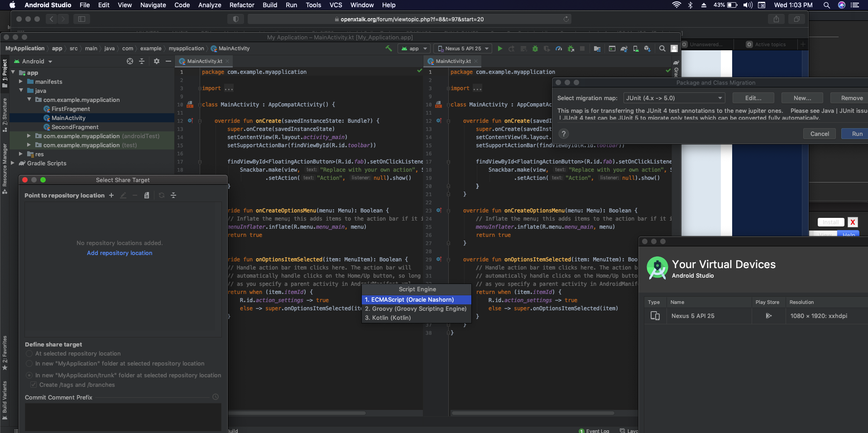Viewport: 868px width, 433px height.
Task: Open the AVD Manager phone icon
Action: 636,48
